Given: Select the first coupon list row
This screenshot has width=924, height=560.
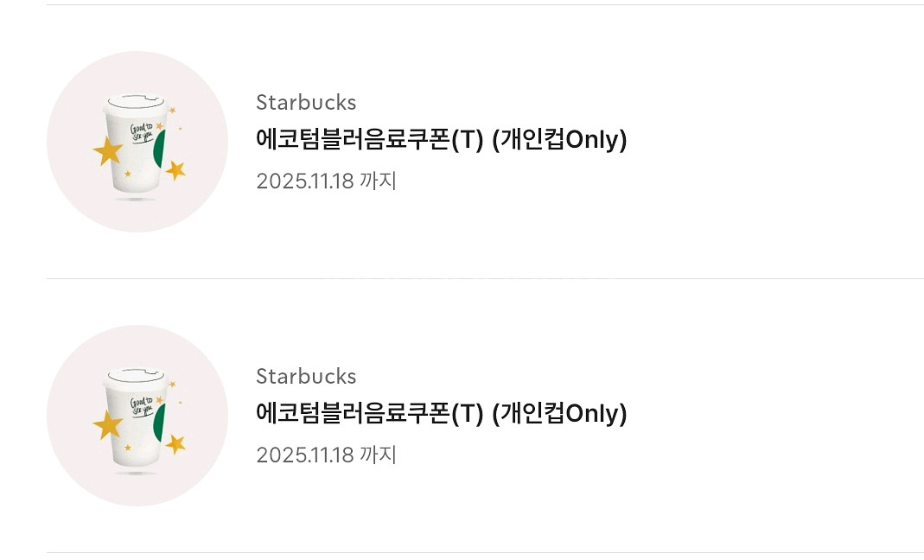Looking at the screenshot, I should (x=462, y=141).
